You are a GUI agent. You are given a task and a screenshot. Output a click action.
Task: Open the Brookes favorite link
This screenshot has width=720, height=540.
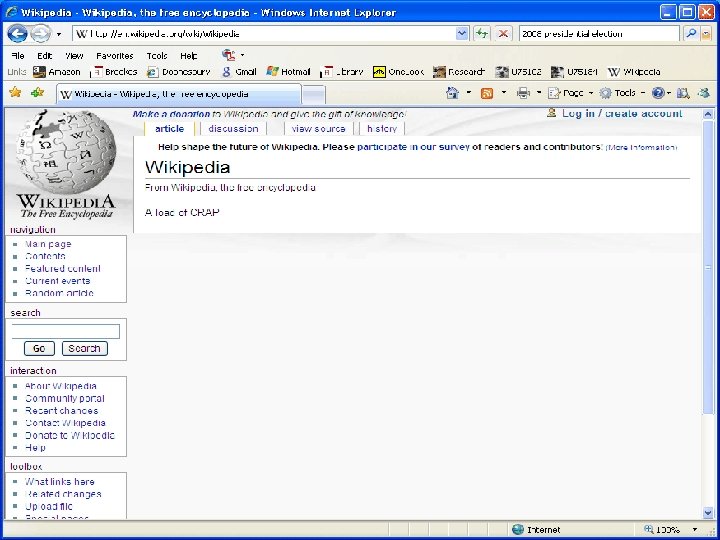114,72
